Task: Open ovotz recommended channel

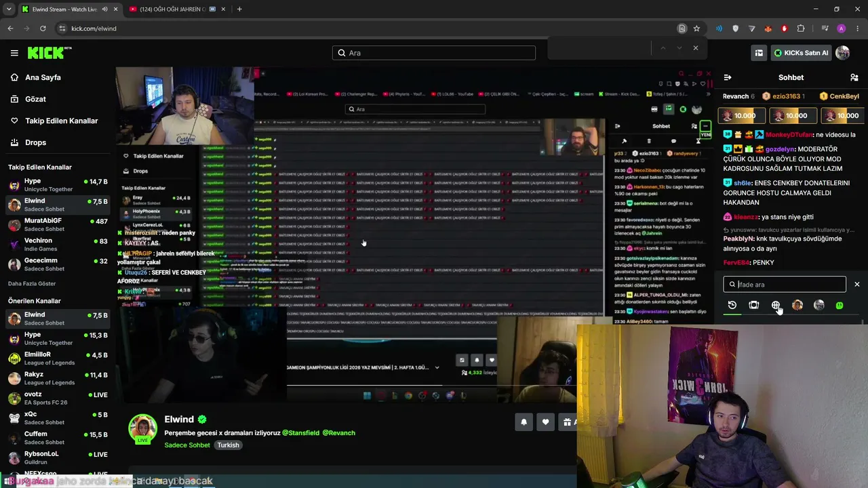Action: click(58, 398)
